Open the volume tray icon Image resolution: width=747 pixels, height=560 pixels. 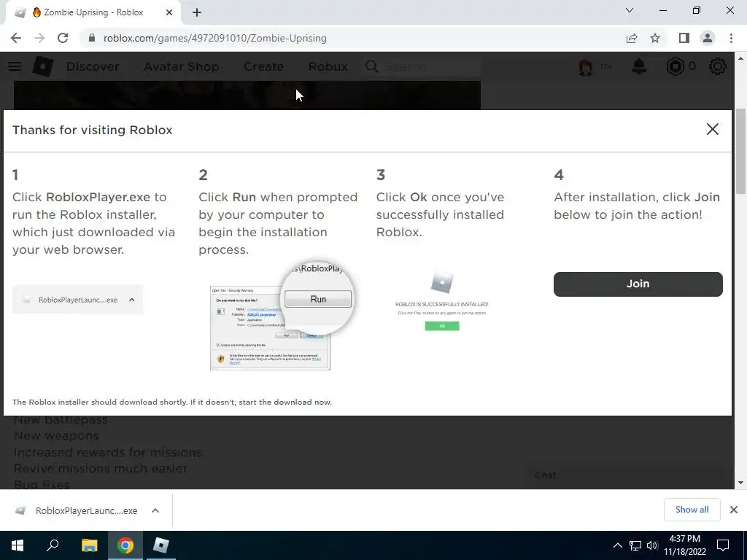(652, 545)
